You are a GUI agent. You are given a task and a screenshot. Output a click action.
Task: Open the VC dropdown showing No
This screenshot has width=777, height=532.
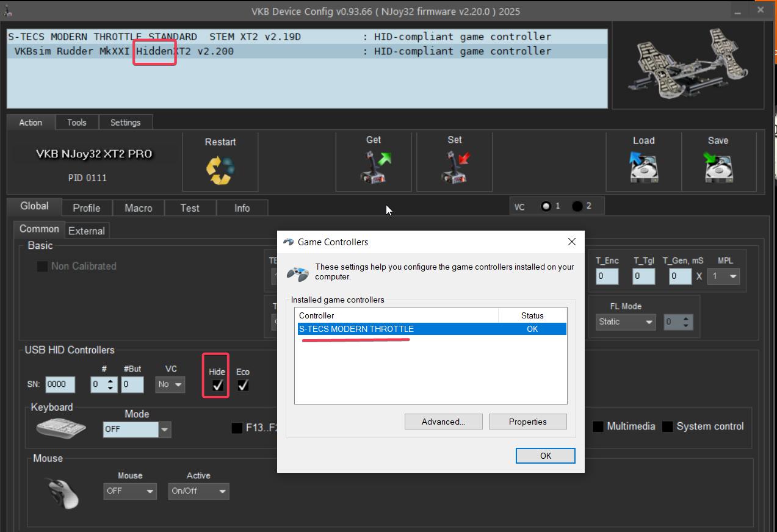[170, 384]
